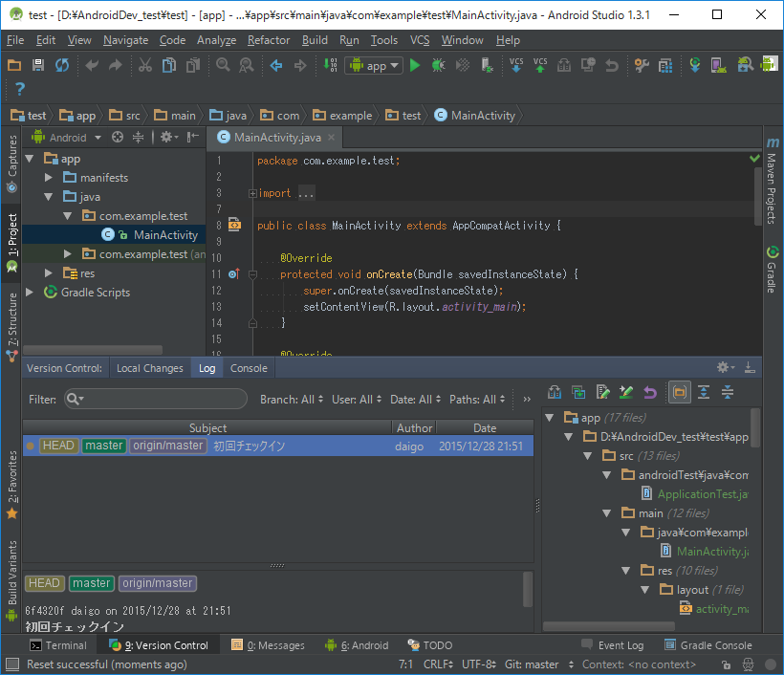Open the Android project view dropdown

[x=67, y=138]
